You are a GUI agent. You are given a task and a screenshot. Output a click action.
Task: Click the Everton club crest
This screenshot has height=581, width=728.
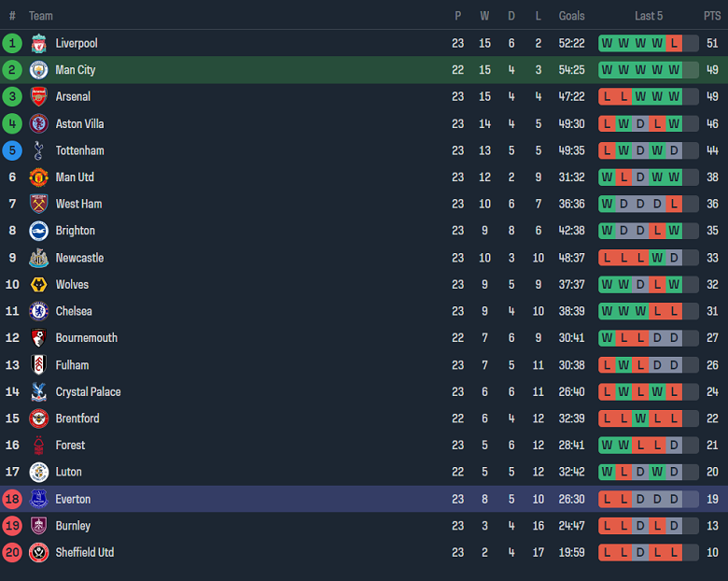click(38, 499)
